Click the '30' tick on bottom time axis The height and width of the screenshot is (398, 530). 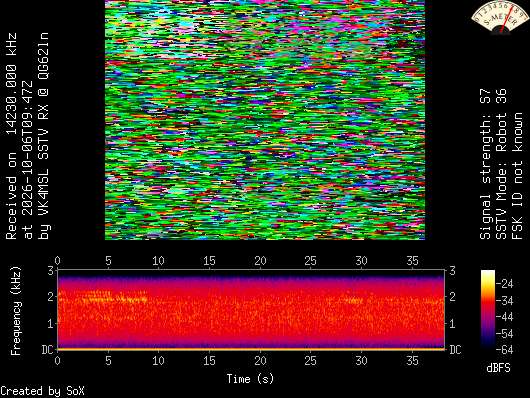coord(361,360)
